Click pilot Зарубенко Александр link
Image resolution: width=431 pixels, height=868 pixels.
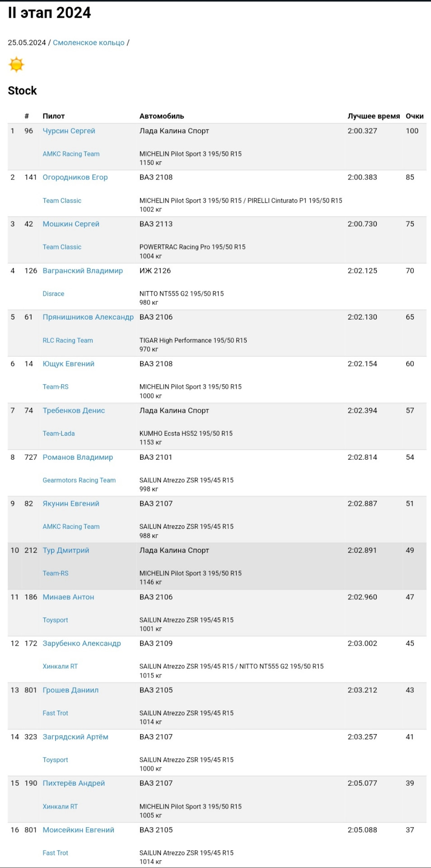(x=82, y=643)
